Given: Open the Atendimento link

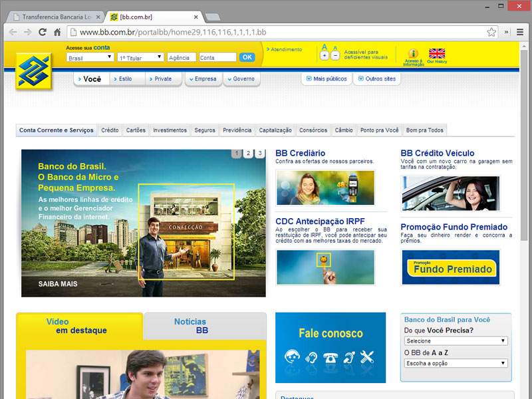Looking at the screenshot, I should coord(285,49).
